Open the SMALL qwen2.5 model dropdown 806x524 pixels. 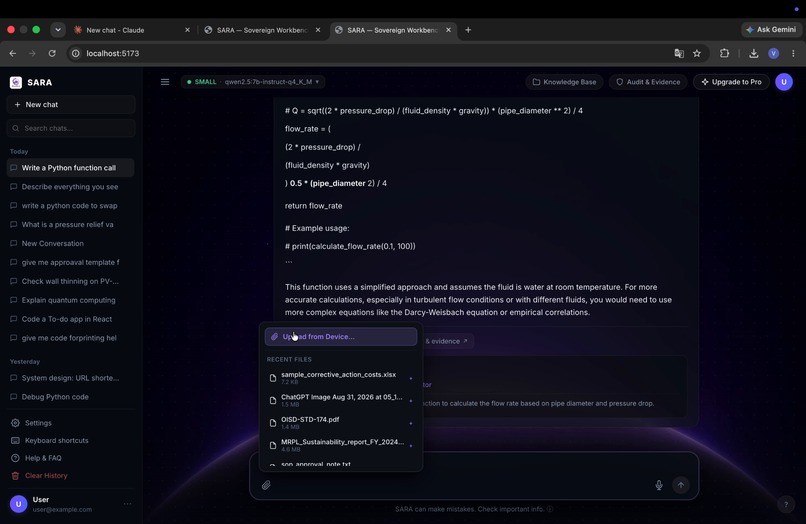[253, 82]
